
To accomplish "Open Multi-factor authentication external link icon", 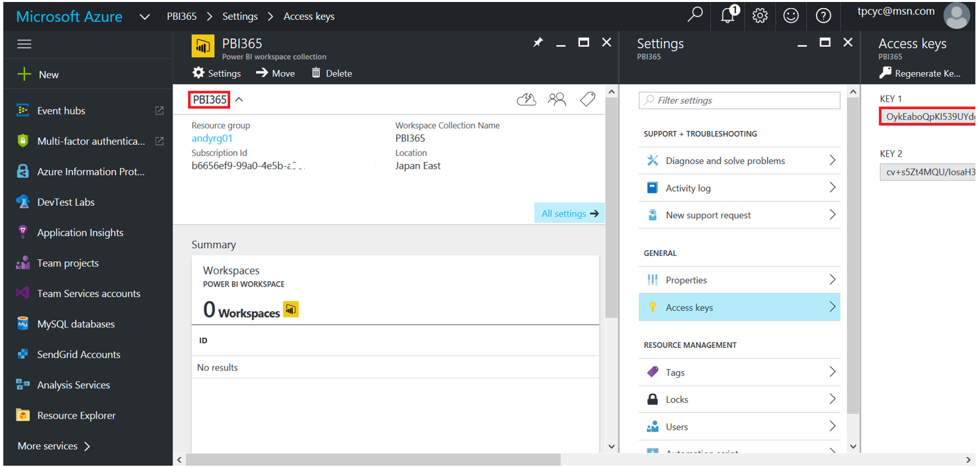I will 159,141.
